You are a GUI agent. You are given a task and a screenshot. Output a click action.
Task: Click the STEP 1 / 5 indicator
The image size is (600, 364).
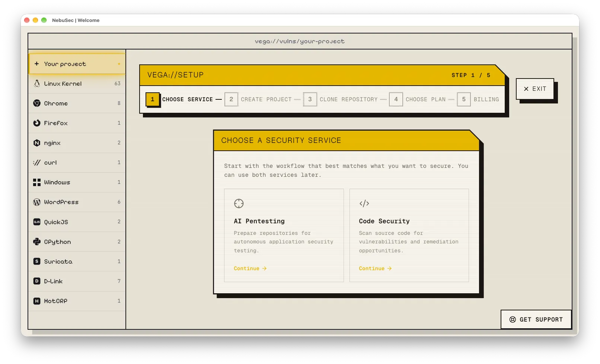pos(471,75)
